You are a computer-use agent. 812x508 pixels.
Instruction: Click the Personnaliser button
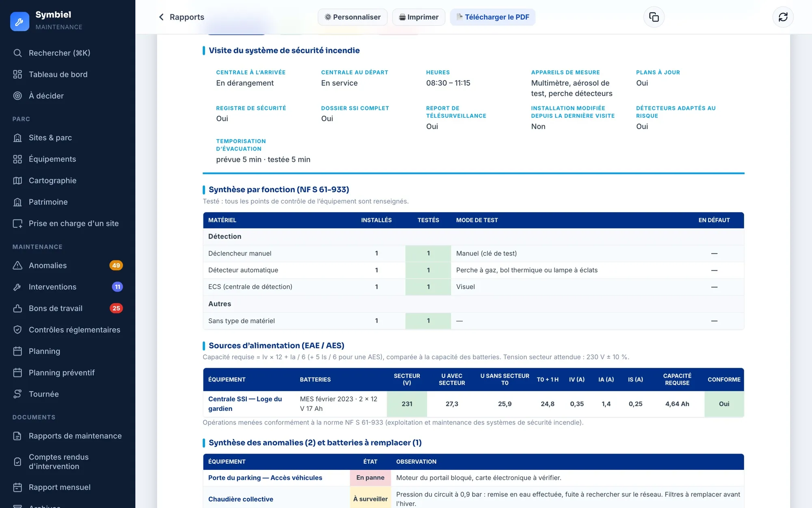(352, 17)
